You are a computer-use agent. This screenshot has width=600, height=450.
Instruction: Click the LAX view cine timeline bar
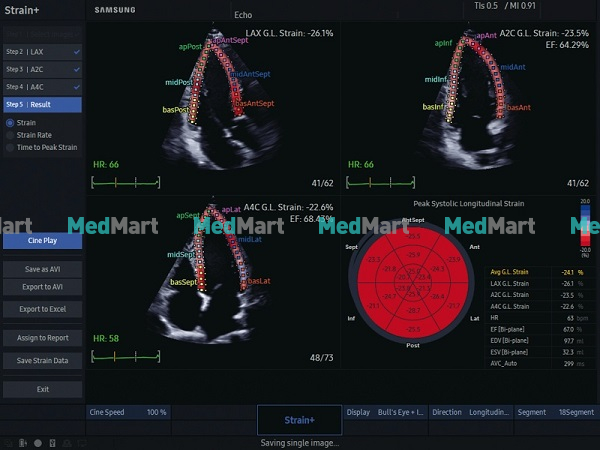[126, 183]
